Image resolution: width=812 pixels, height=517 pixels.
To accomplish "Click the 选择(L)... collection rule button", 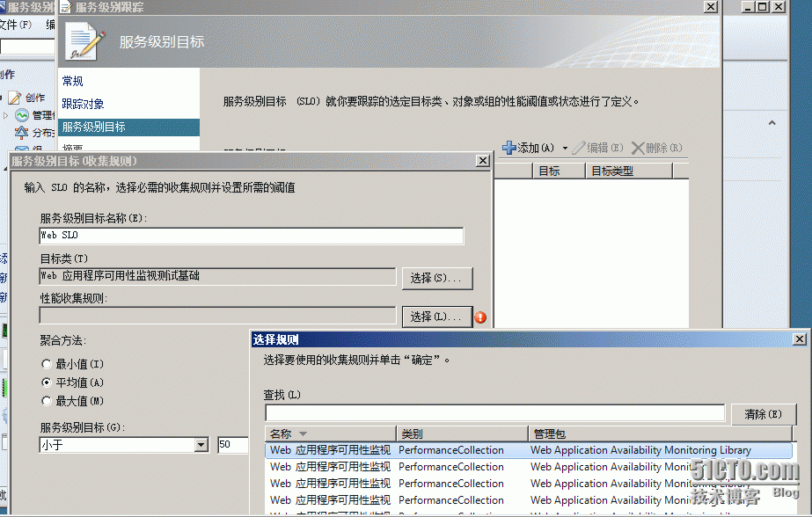I will coord(437,317).
